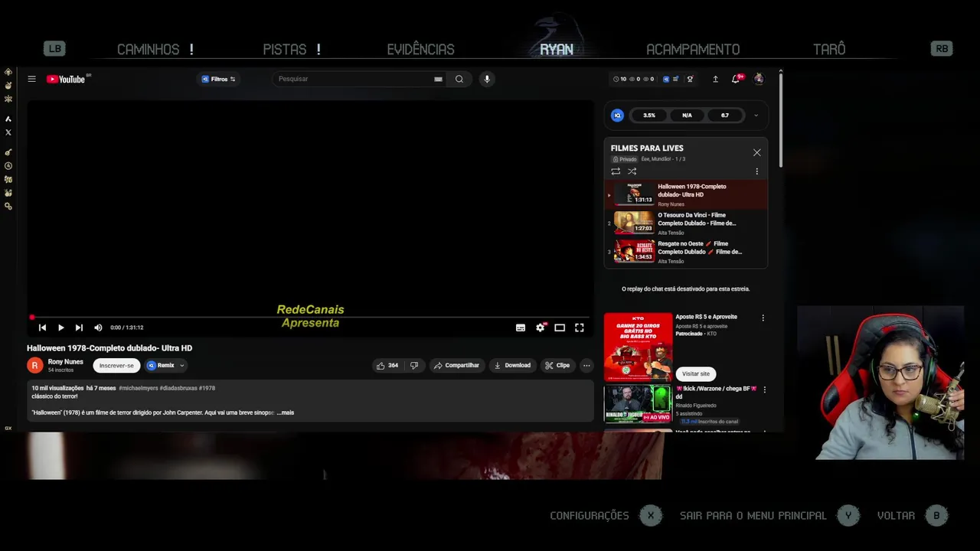Click the X icon in left sidebar

click(x=8, y=132)
